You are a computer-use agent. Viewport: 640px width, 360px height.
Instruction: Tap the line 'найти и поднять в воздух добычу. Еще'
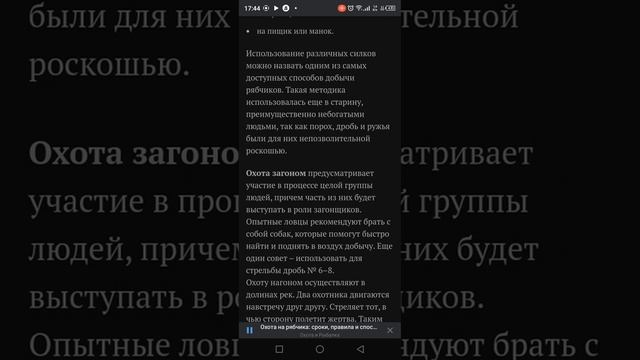point(319,246)
